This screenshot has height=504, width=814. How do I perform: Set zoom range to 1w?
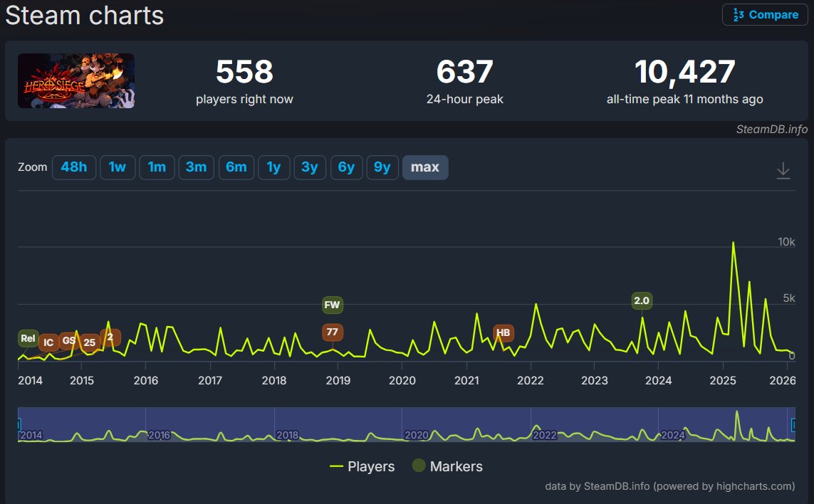pyautogui.click(x=118, y=167)
